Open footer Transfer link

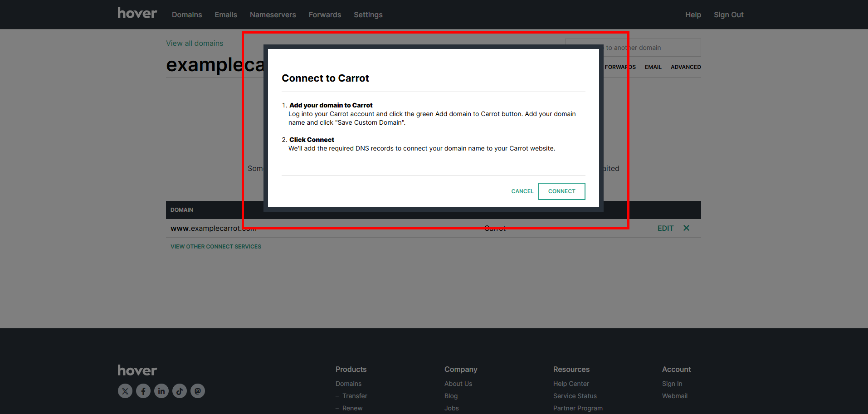click(x=355, y=396)
